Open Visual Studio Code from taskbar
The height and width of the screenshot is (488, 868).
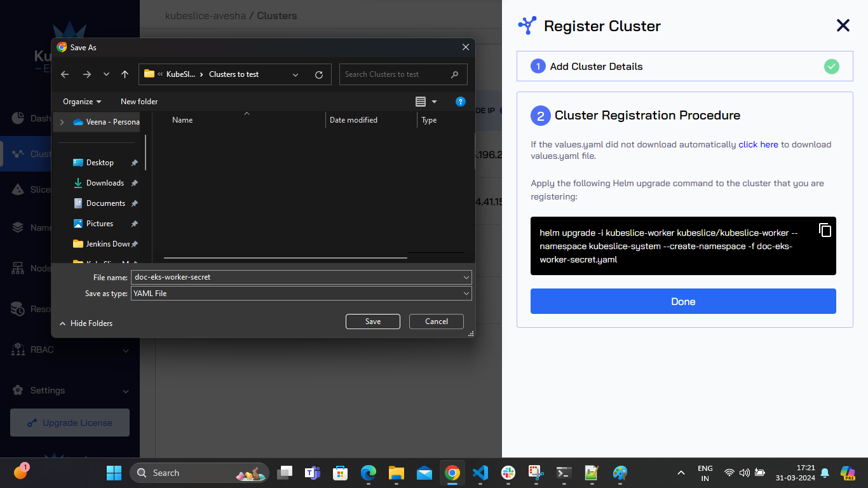click(x=480, y=473)
